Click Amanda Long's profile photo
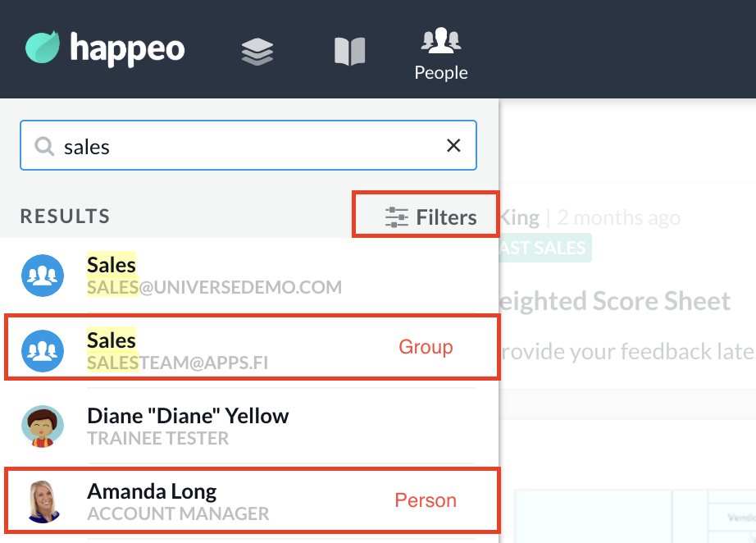756x543 pixels. [x=43, y=502]
